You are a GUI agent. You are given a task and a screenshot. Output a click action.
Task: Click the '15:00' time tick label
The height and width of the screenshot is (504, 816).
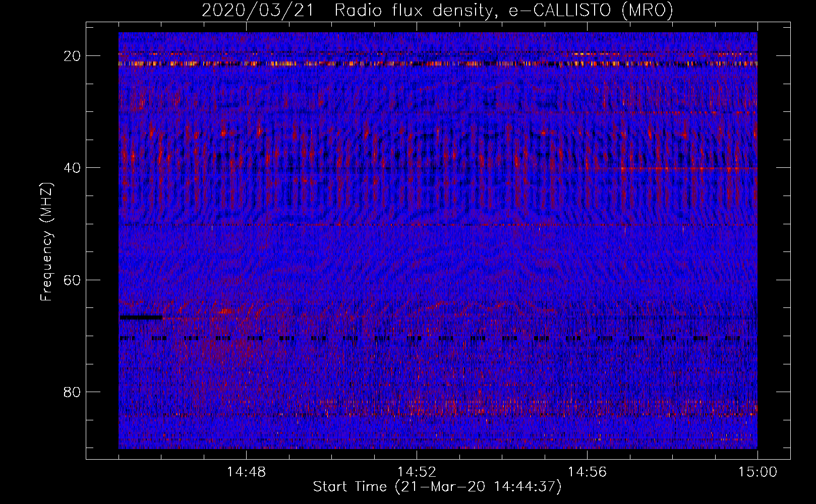point(757,472)
